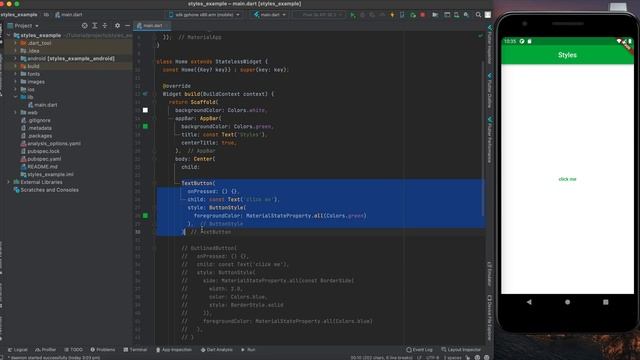Open the Run tool window tab
Viewport: 640px width, 360px height.
click(248, 350)
